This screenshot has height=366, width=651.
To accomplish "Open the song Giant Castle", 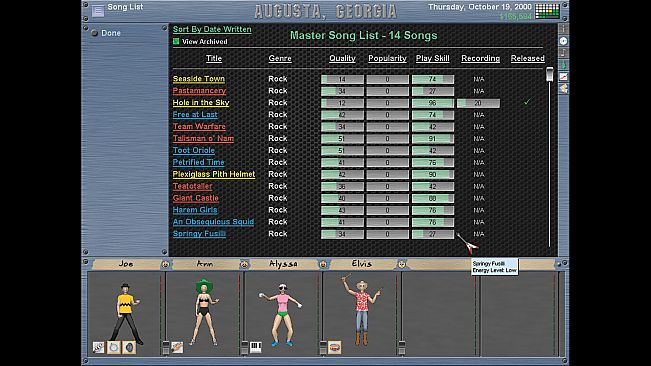I will pyautogui.click(x=196, y=198).
